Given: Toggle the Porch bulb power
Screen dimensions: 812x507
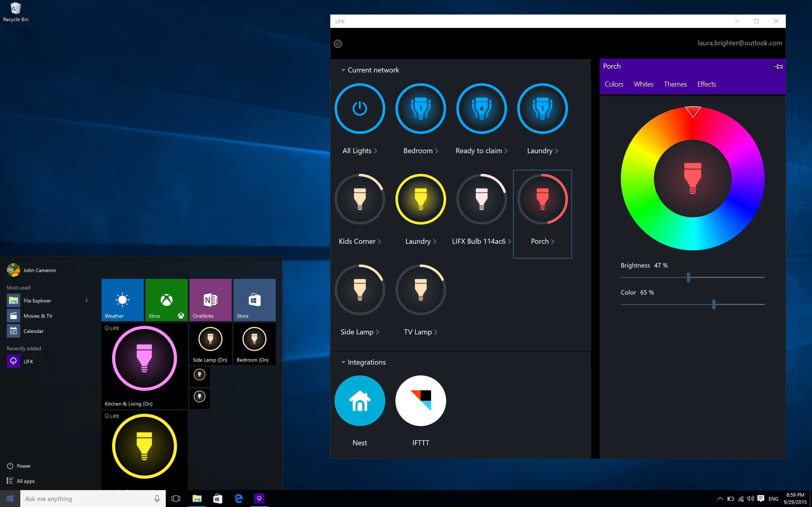Looking at the screenshot, I should 542,199.
